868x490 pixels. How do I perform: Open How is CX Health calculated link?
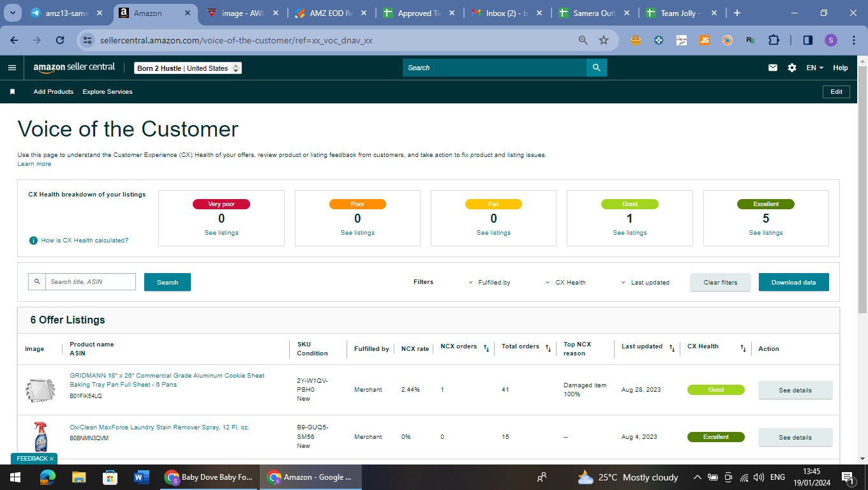tap(85, 241)
